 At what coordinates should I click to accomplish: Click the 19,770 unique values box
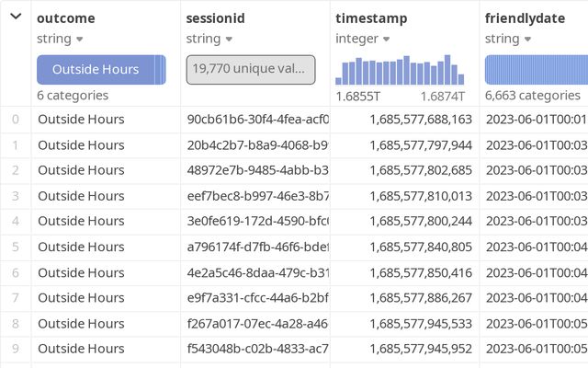[x=250, y=69]
